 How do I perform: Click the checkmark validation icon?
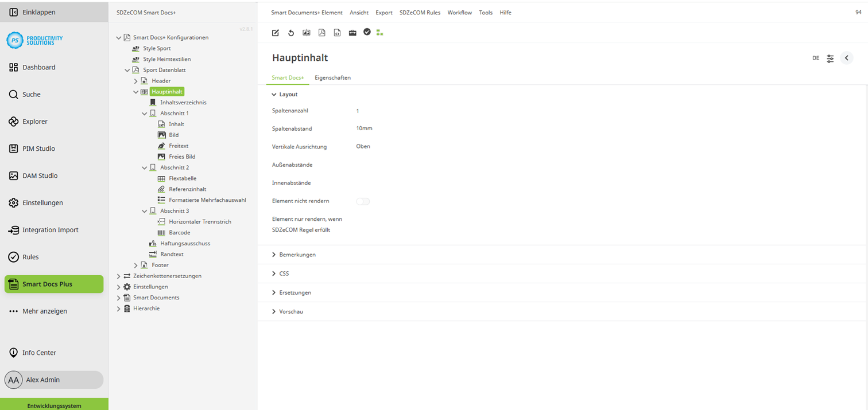[x=367, y=32]
